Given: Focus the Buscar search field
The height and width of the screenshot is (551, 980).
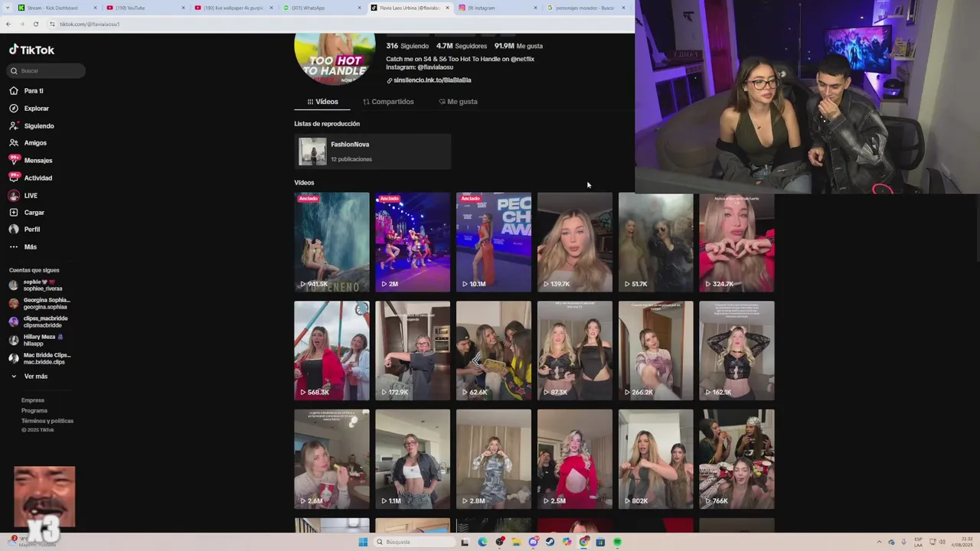Looking at the screenshot, I should point(46,70).
